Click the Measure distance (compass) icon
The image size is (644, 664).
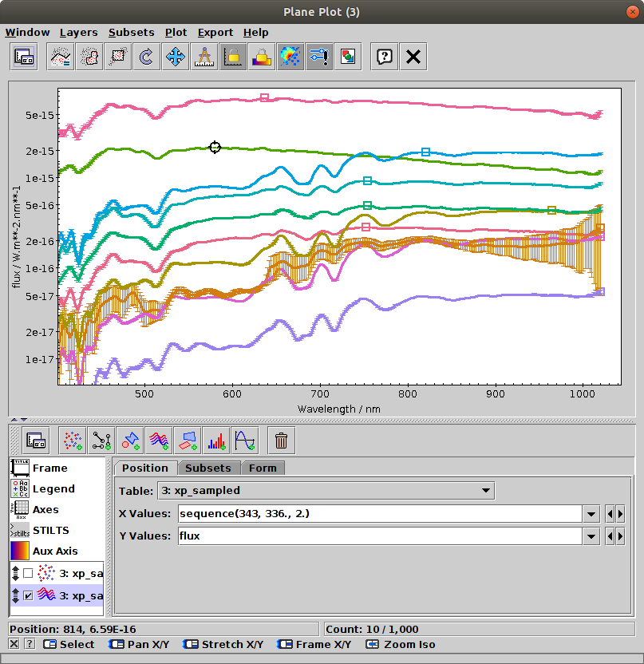pos(203,57)
